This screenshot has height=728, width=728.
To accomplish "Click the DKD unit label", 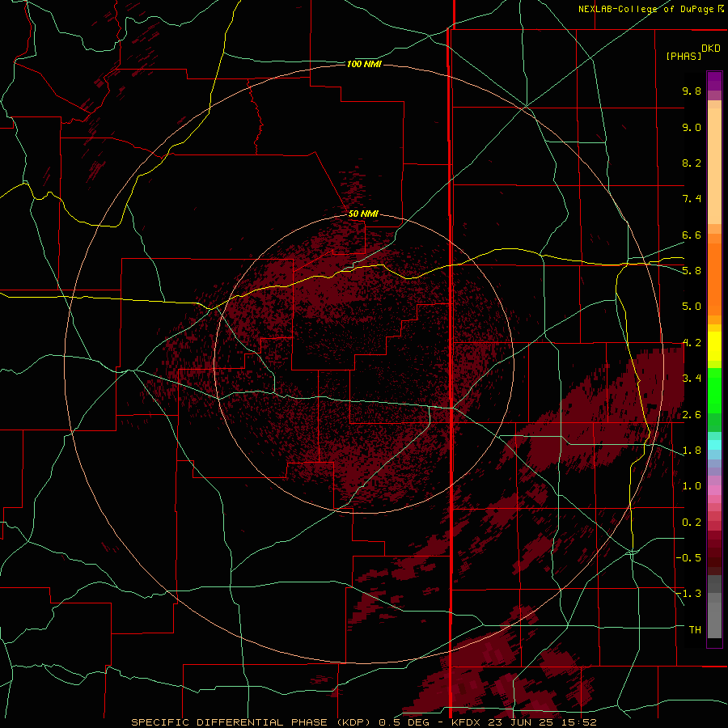I will pyautogui.click(x=711, y=49).
